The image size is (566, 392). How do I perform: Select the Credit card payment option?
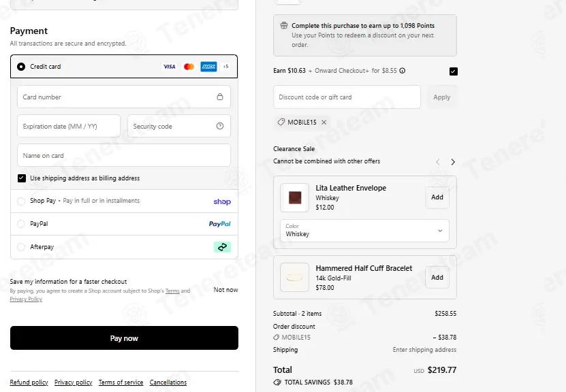(21, 67)
